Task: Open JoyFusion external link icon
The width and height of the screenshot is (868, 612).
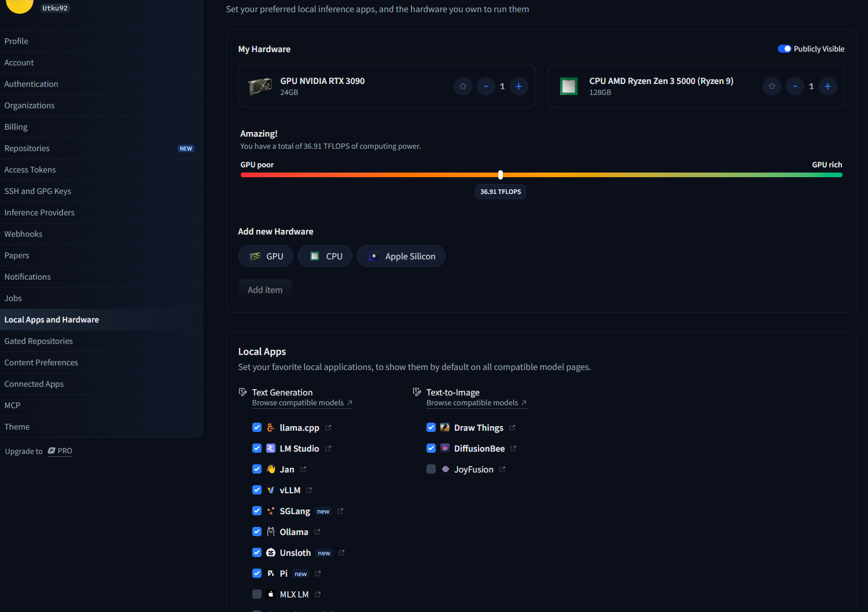Action: click(x=502, y=470)
